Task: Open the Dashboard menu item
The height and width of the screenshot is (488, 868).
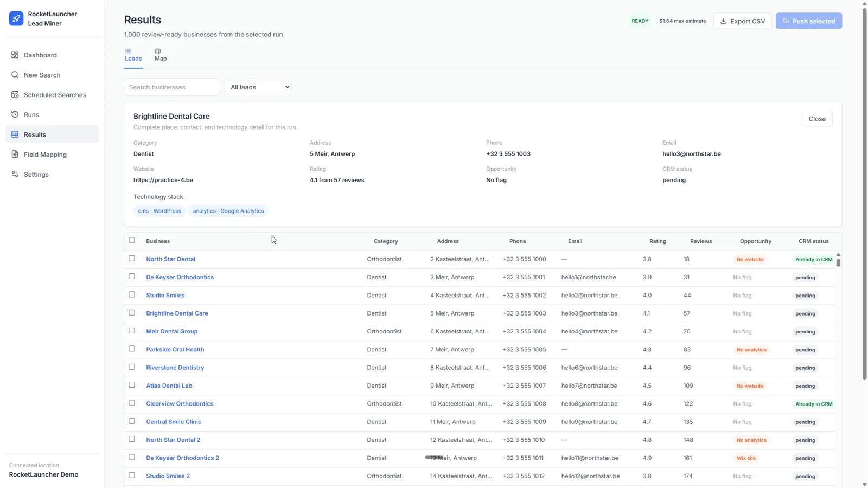Action: tap(52, 55)
